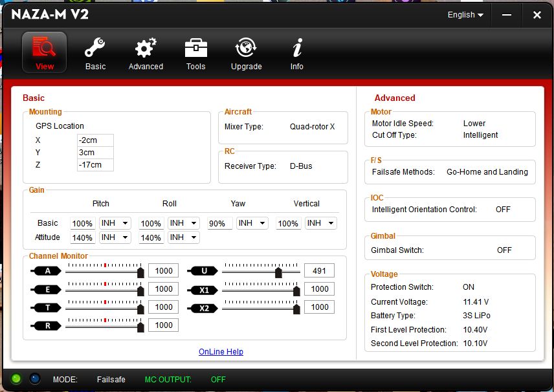Screen dimensions: 554x392
Task: Open the English language dropdown
Action: [465, 15]
